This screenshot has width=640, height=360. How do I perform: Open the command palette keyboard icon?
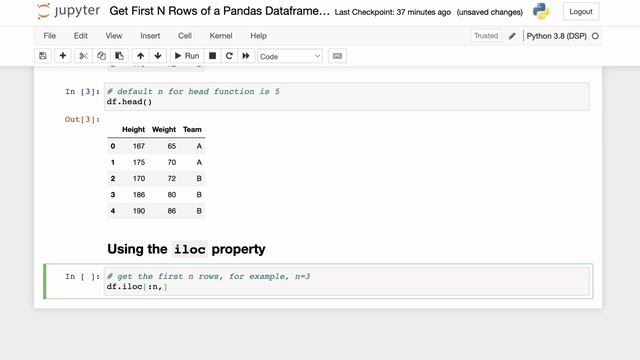click(x=337, y=56)
